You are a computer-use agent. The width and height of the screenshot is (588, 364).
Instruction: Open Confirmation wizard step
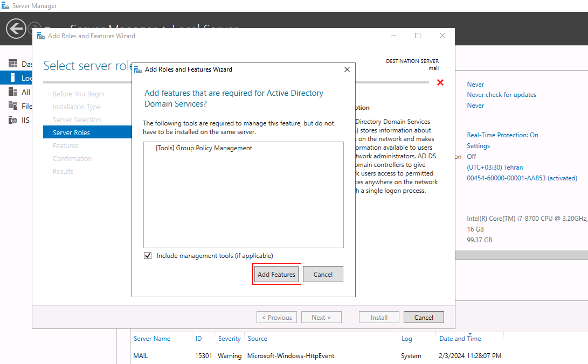coord(72,158)
